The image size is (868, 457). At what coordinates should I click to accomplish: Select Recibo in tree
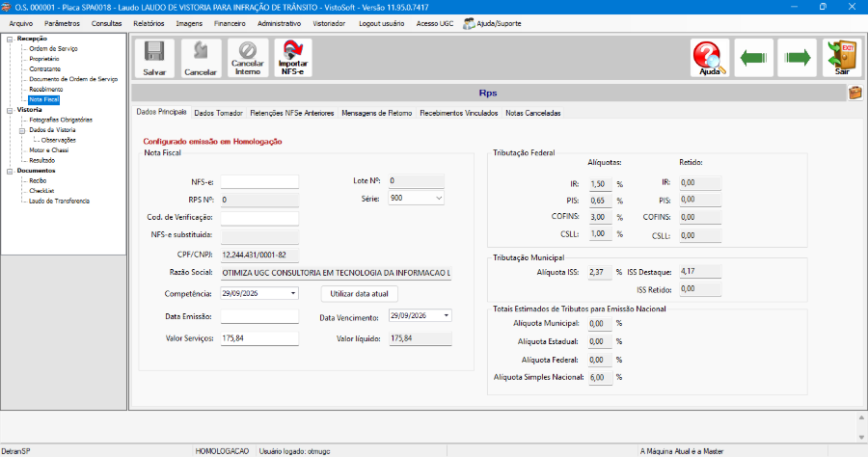coord(38,181)
